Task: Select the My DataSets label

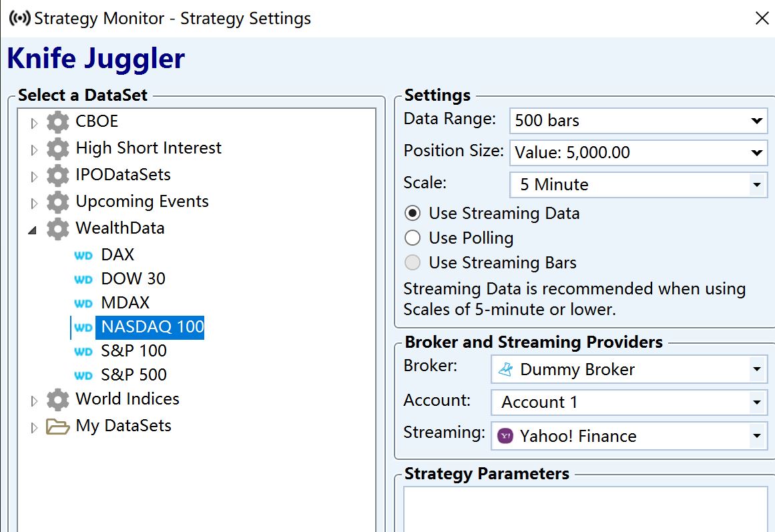Action: tap(123, 426)
